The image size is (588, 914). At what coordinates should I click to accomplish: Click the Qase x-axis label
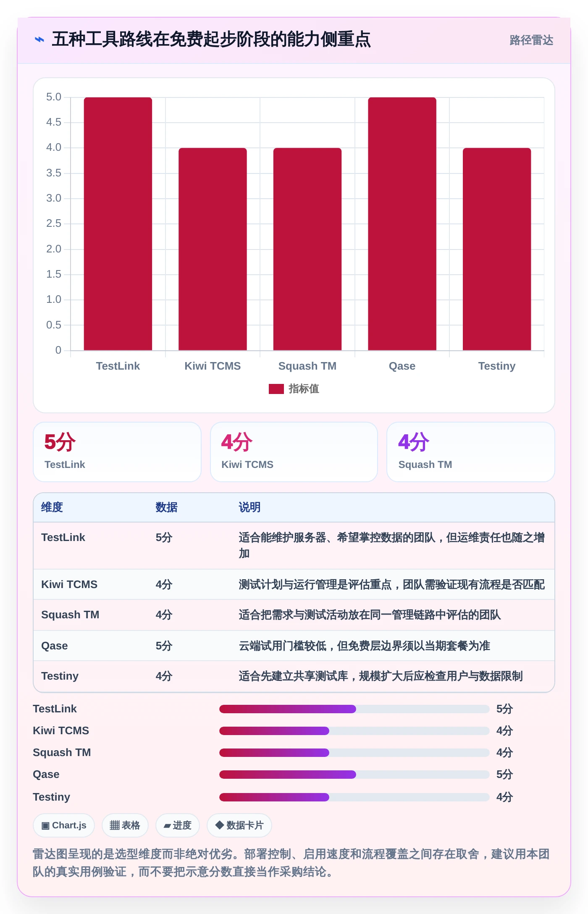(402, 366)
